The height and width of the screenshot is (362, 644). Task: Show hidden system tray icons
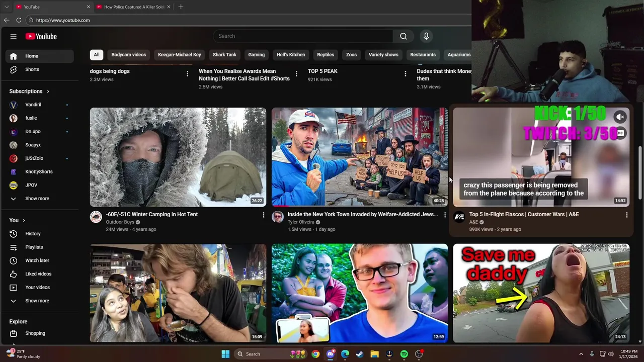[x=581, y=354]
